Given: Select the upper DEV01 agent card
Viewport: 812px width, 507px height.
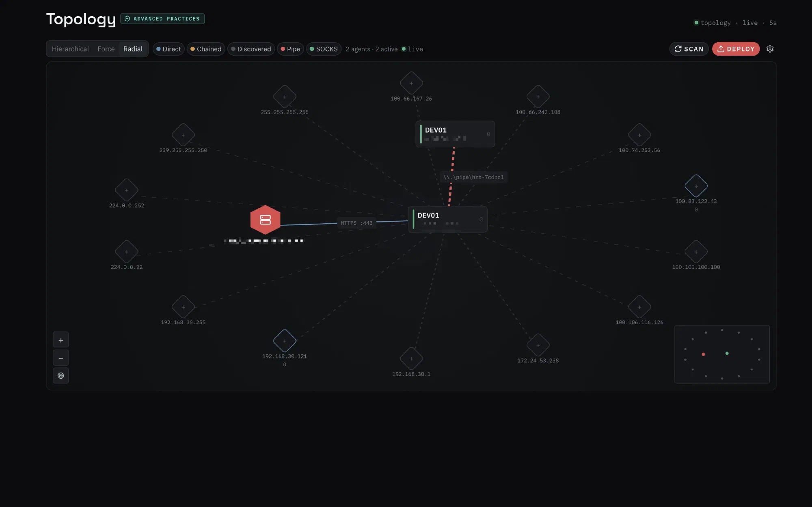Looking at the screenshot, I should (x=455, y=134).
